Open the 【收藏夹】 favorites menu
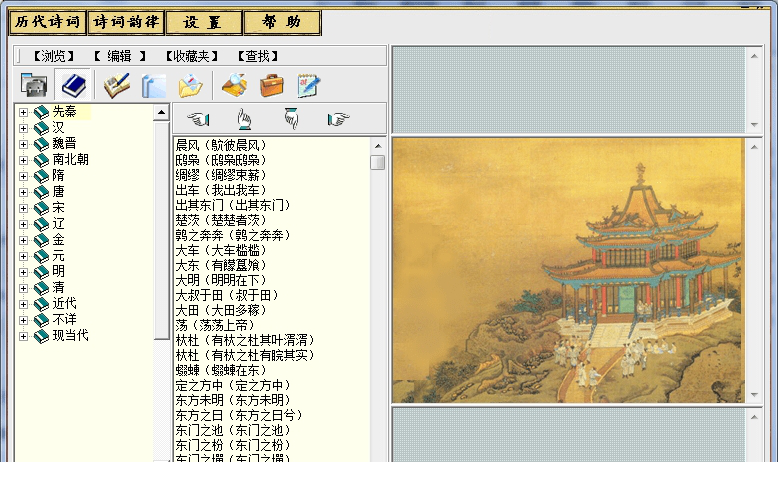The width and height of the screenshot is (778, 480). 192,56
